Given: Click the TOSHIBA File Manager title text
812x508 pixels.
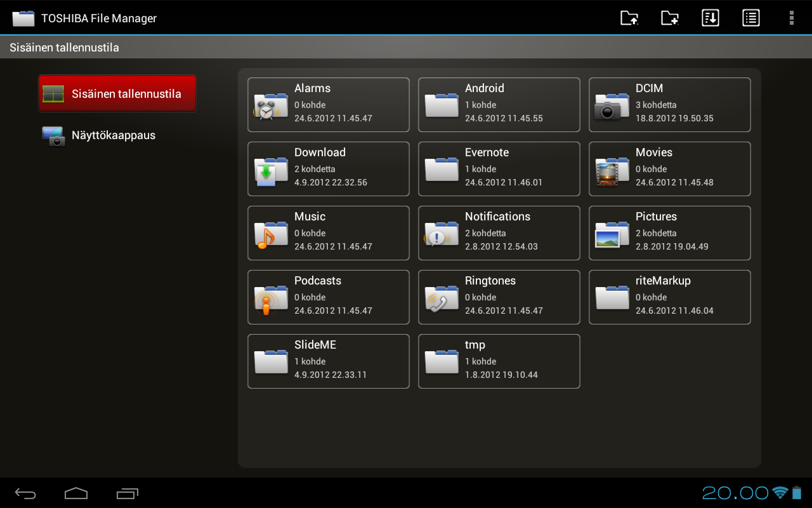Looking at the screenshot, I should tap(99, 18).
